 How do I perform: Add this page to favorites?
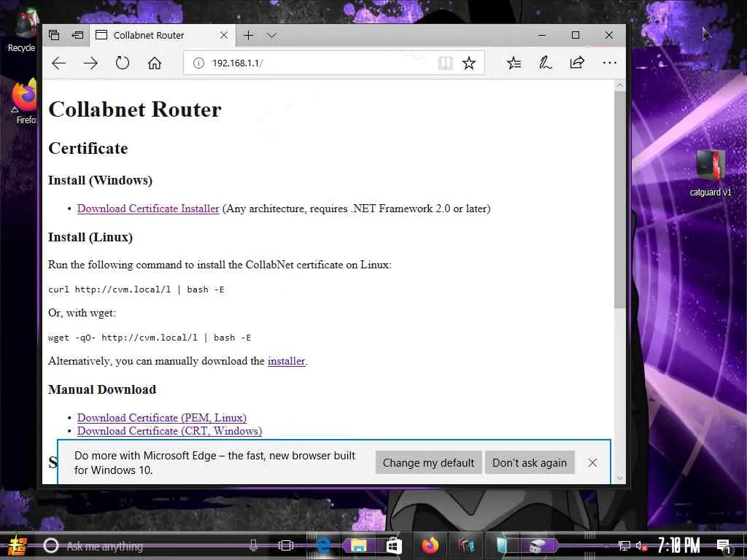tap(469, 63)
